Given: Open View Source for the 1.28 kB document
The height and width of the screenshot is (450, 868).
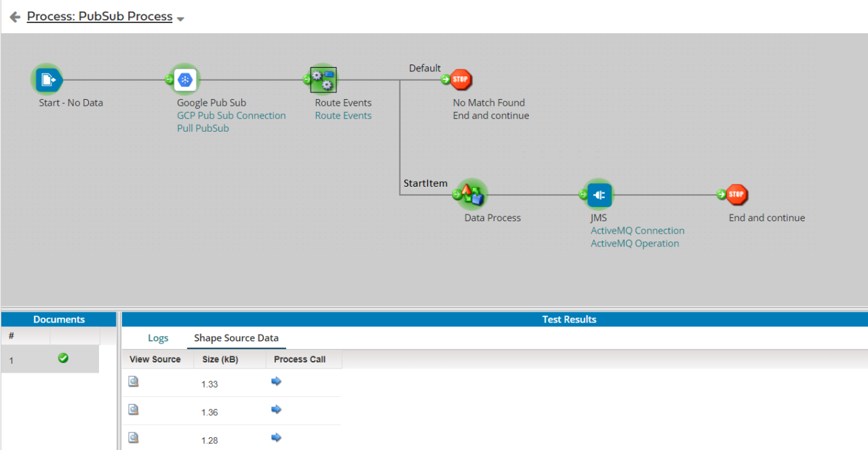Looking at the screenshot, I should (133, 438).
